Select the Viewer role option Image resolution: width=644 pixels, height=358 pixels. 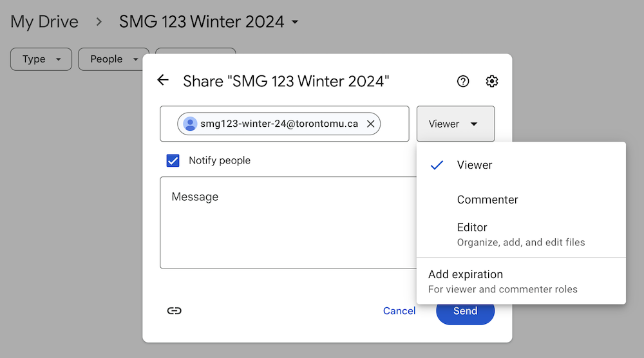[475, 165]
